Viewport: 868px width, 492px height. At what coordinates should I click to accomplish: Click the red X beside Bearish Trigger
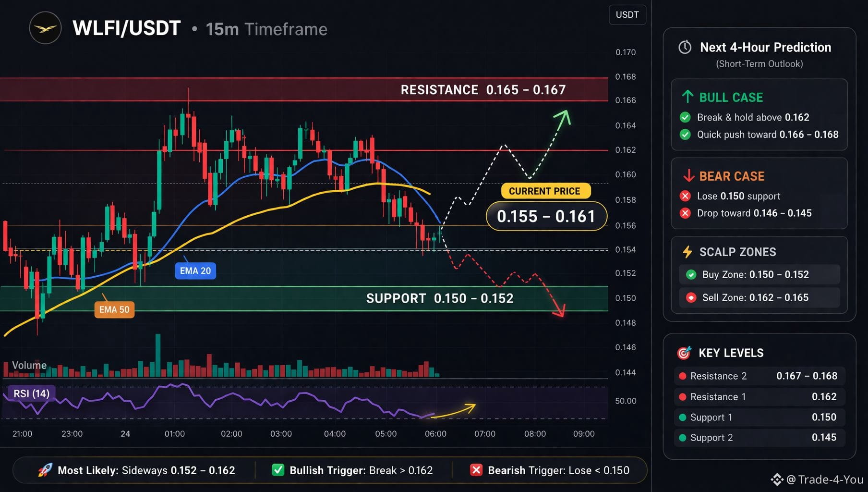(x=476, y=470)
